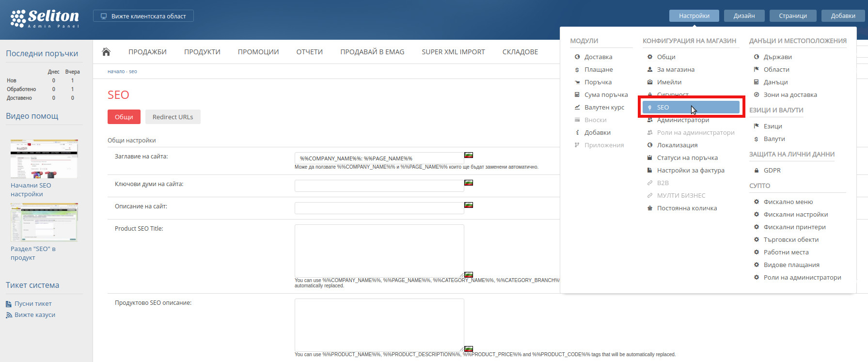This screenshot has height=362, width=868.
Task: Open the Дизайн top menu
Action: click(x=744, y=16)
